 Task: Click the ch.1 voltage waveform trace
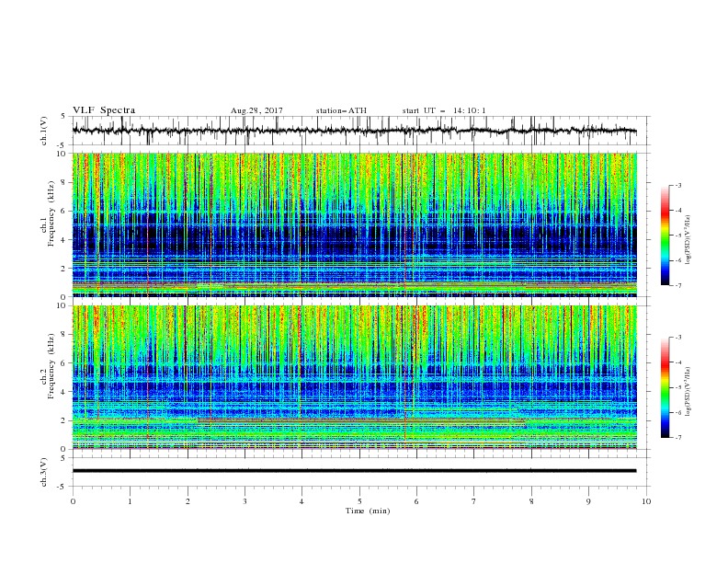[x=354, y=131]
